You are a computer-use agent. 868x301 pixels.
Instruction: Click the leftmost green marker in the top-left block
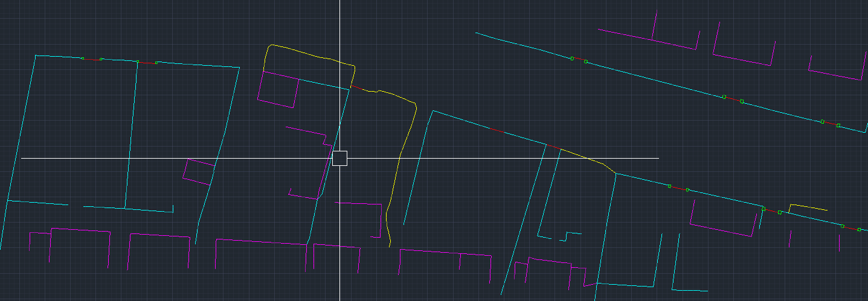pos(83,59)
